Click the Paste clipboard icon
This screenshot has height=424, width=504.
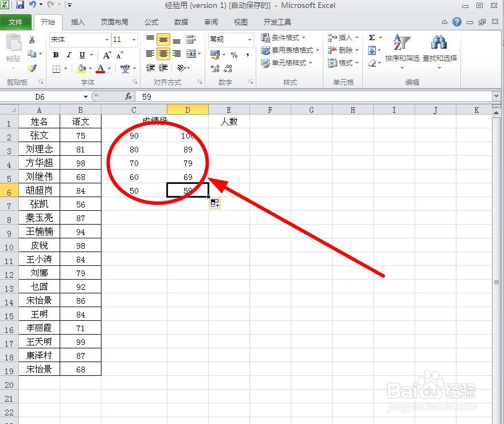coord(13,43)
